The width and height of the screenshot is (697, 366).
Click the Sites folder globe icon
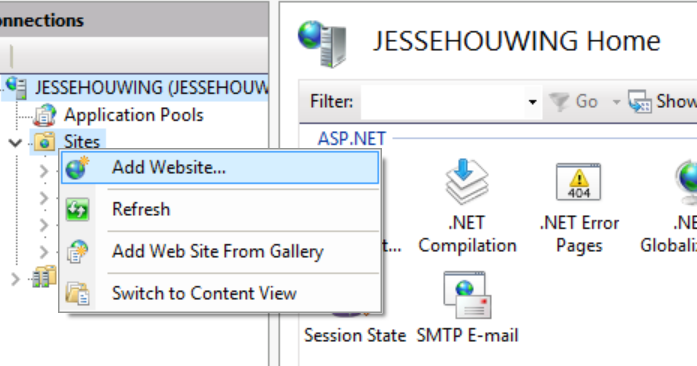pyautogui.click(x=44, y=142)
